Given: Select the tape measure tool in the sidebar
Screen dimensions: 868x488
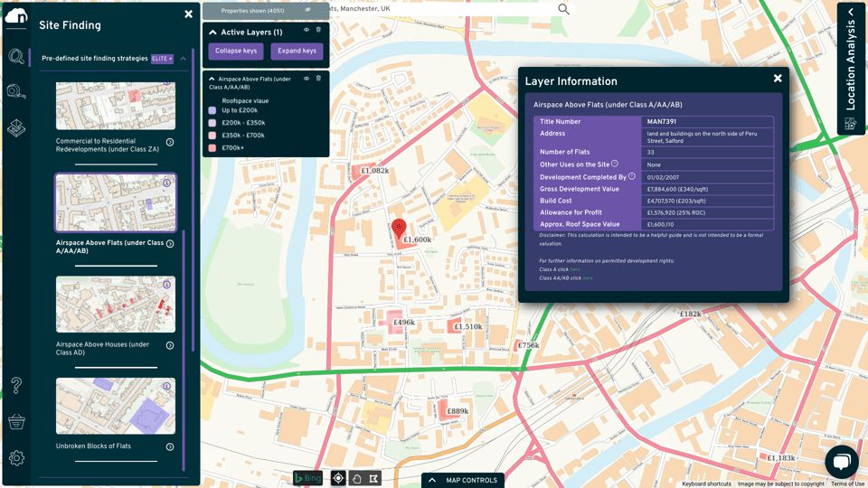Looking at the screenshot, I should (16, 91).
